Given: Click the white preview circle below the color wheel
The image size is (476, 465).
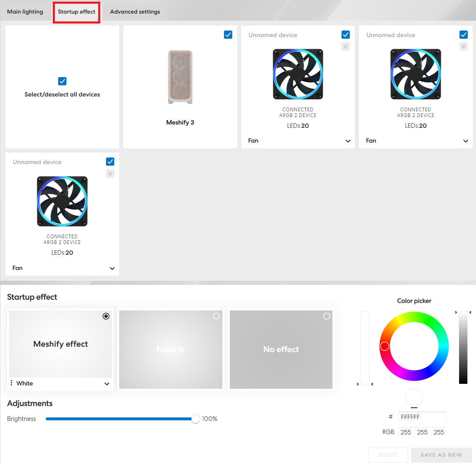Looking at the screenshot, I should pos(414,397).
